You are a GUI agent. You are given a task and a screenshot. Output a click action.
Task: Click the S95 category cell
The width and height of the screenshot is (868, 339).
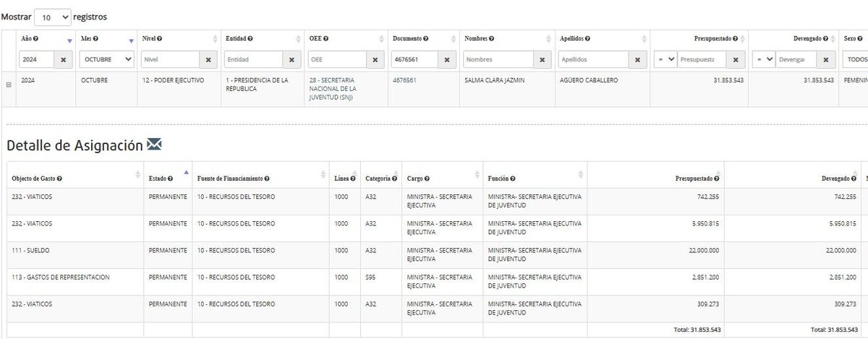[x=380, y=283]
